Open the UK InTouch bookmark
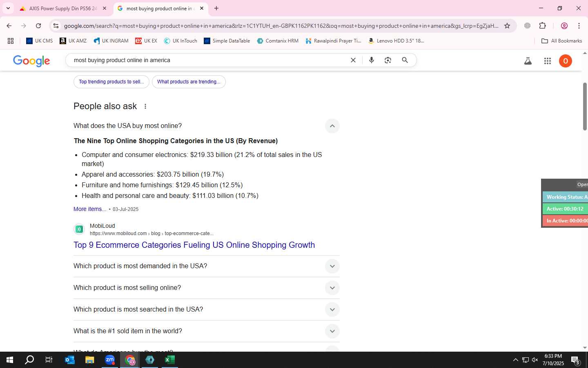Screen dimensions: 588x368 coord(180,41)
